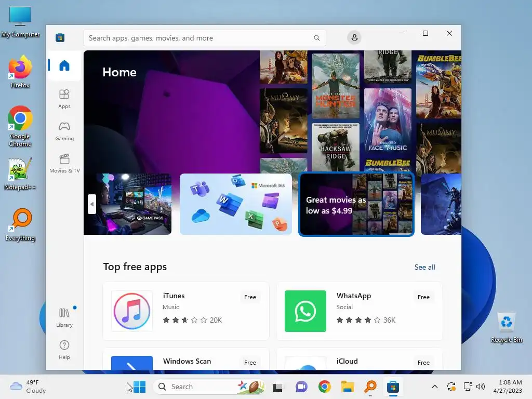Click the Free button for WhatsApp
This screenshot has width=532, height=399.
[423, 297]
